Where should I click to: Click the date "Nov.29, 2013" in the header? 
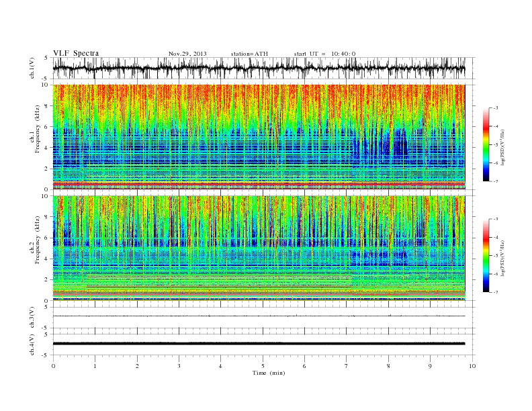pyautogui.click(x=187, y=54)
